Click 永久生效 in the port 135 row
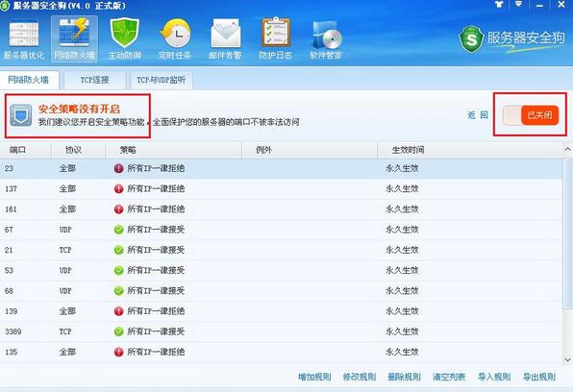 point(402,352)
